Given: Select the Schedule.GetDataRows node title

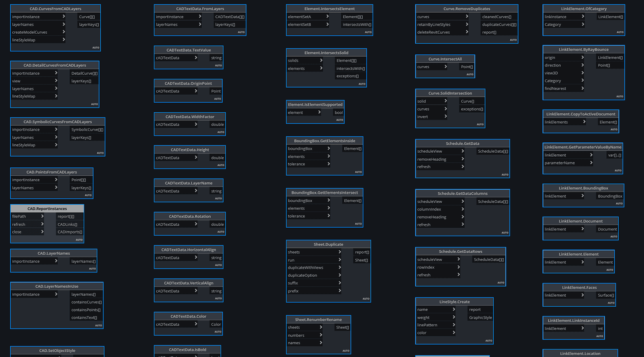Looking at the screenshot, I should click(460, 251).
